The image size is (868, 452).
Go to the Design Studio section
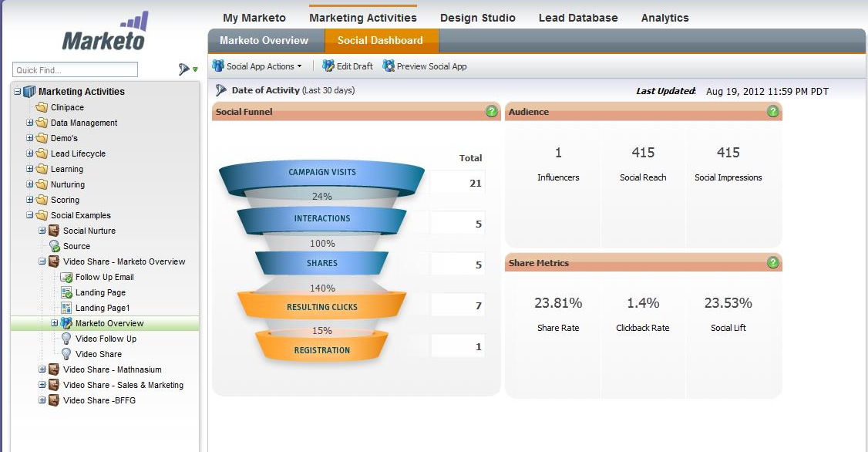tap(478, 18)
